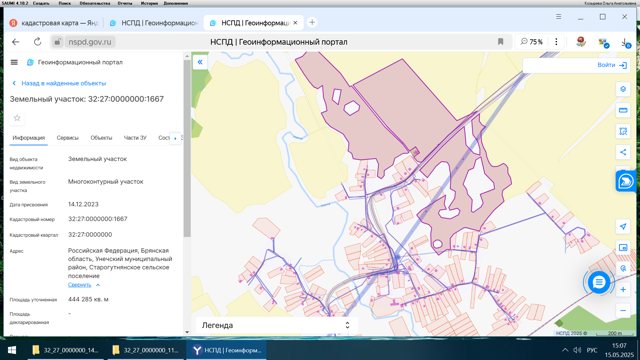Click the Войти login button

pos(611,65)
